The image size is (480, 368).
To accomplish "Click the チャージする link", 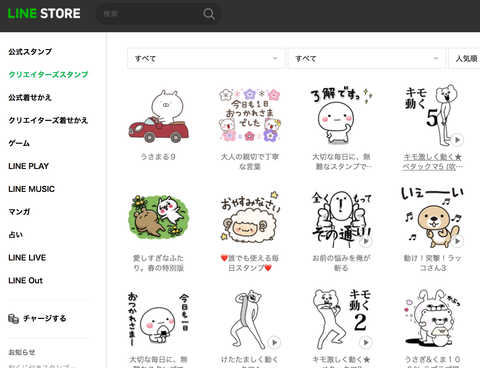I will pyautogui.click(x=44, y=319).
